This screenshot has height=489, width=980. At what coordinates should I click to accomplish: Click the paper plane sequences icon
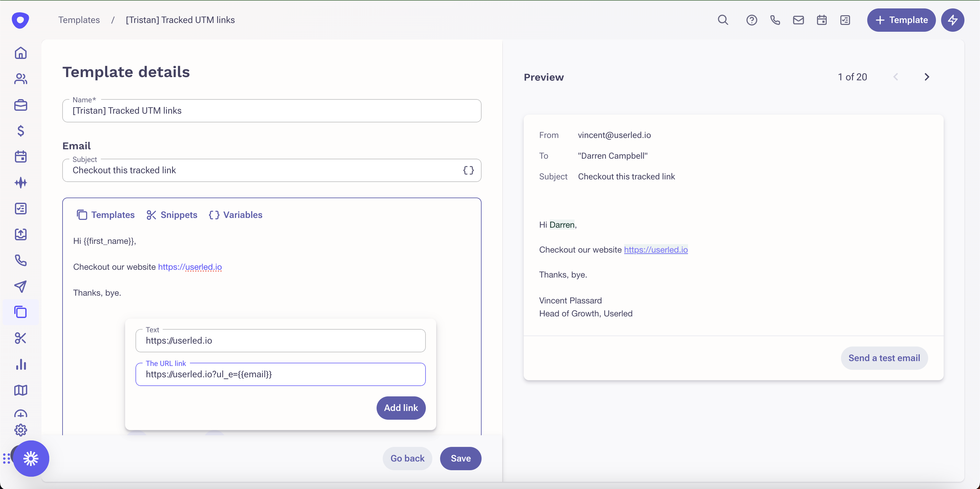[x=20, y=286]
